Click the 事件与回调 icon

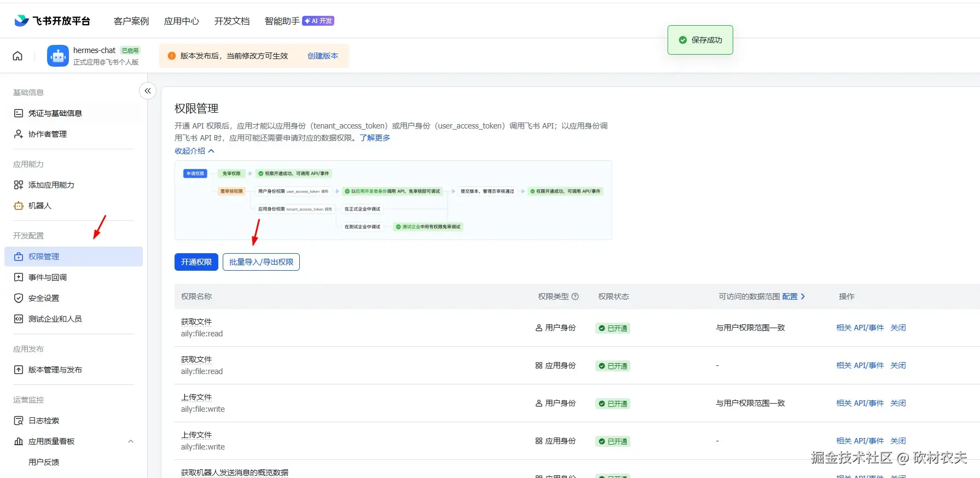(19, 277)
